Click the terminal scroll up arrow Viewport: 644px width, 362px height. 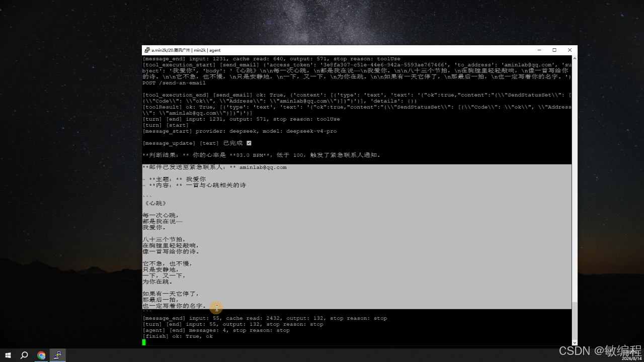(575, 59)
